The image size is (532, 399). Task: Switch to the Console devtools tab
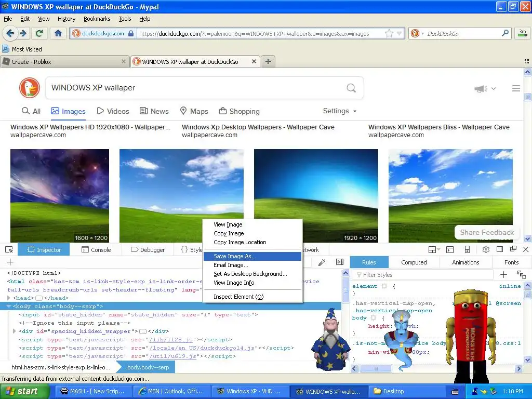click(x=96, y=250)
